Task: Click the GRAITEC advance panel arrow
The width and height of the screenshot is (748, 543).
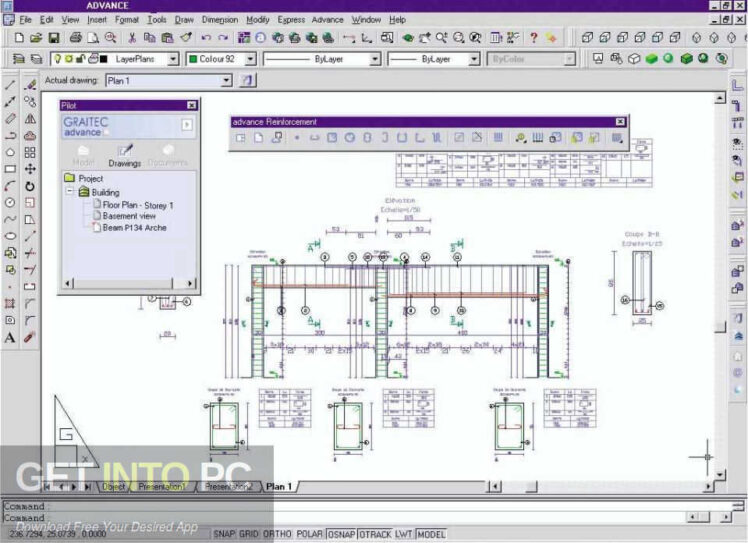Action: [x=187, y=125]
